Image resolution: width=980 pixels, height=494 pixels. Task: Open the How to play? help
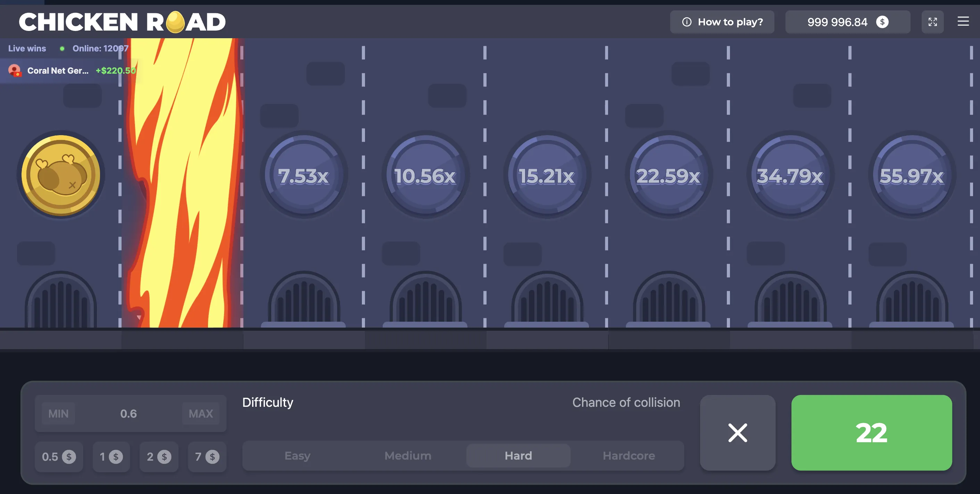722,22
